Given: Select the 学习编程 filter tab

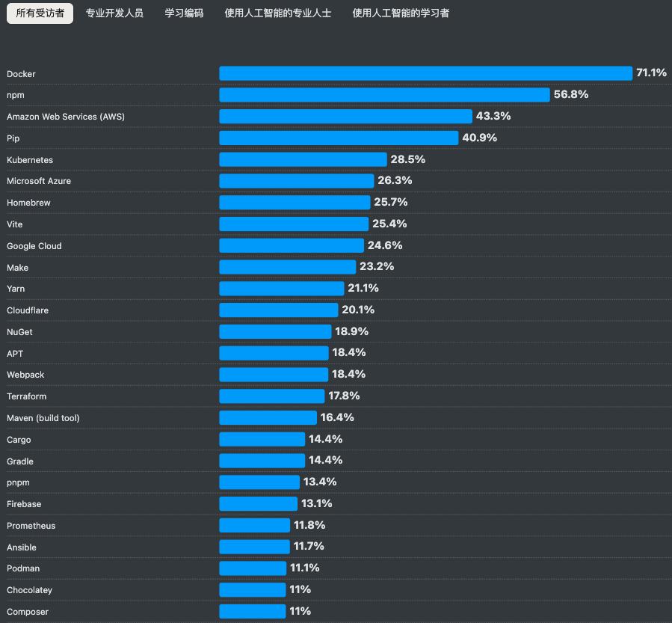Looking at the screenshot, I should (x=183, y=13).
